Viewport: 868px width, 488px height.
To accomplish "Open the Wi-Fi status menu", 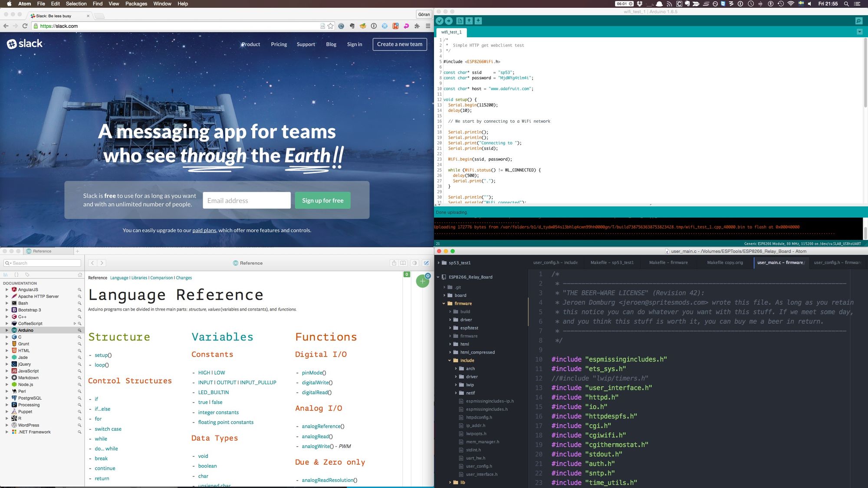I will 791,4.
